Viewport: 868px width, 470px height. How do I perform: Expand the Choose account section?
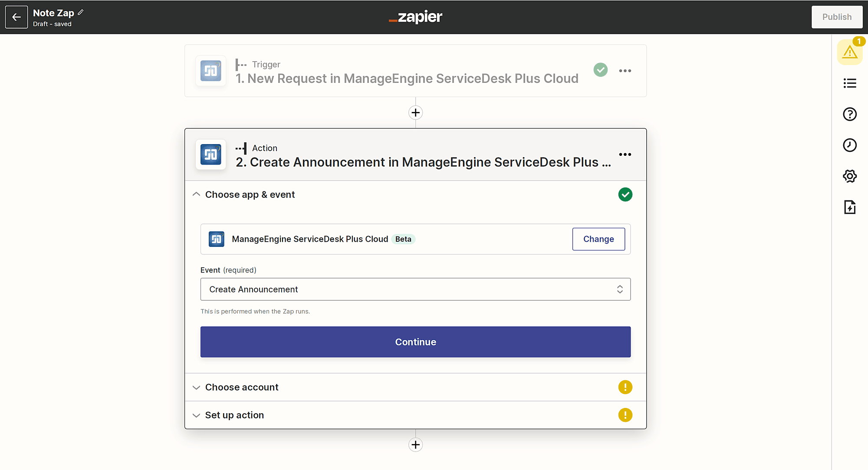tap(242, 387)
